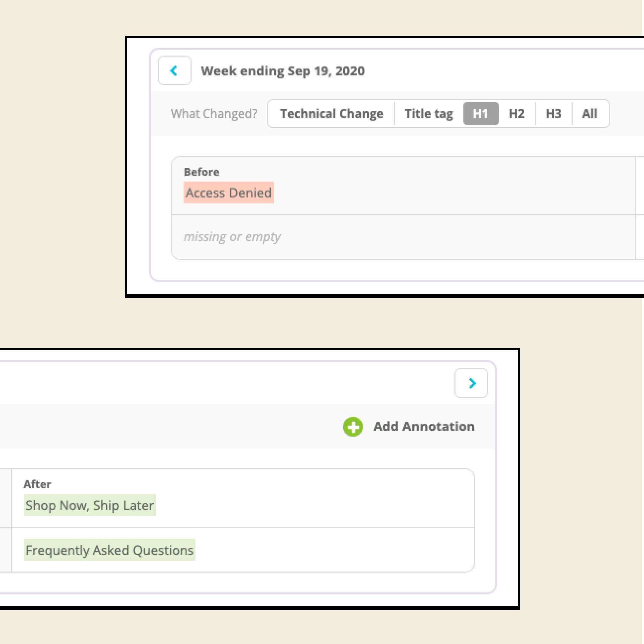Select the Access Denied highlighted text
The width and height of the screenshot is (644, 644).
229,193
